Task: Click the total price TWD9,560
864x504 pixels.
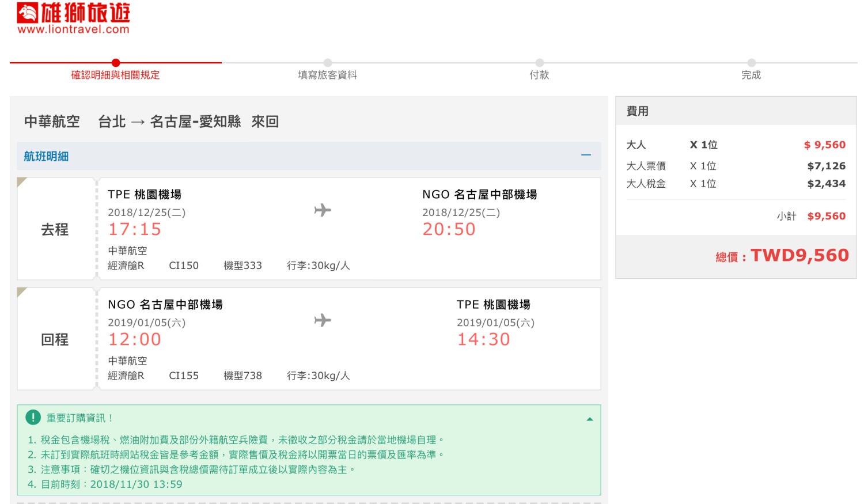Action: point(799,255)
